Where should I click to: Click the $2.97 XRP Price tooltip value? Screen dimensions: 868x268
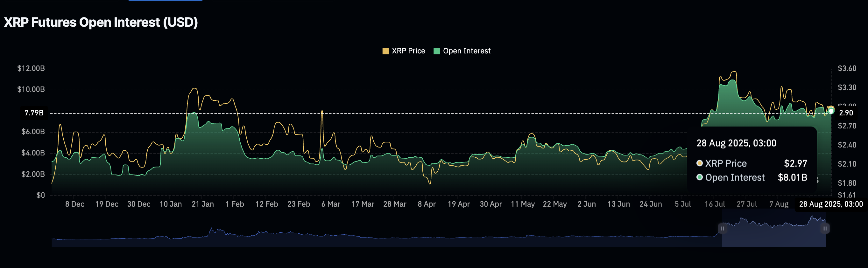[795, 163]
